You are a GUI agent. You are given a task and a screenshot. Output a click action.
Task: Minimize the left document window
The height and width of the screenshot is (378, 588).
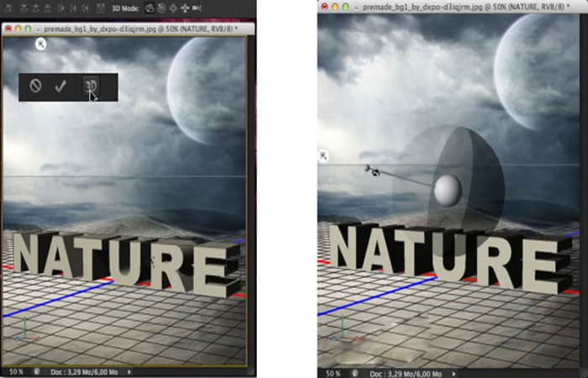pyautogui.click(x=18, y=29)
